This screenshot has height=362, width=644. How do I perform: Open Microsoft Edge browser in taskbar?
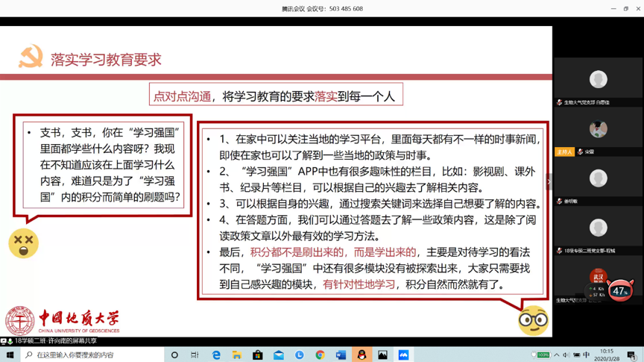tap(216, 355)
